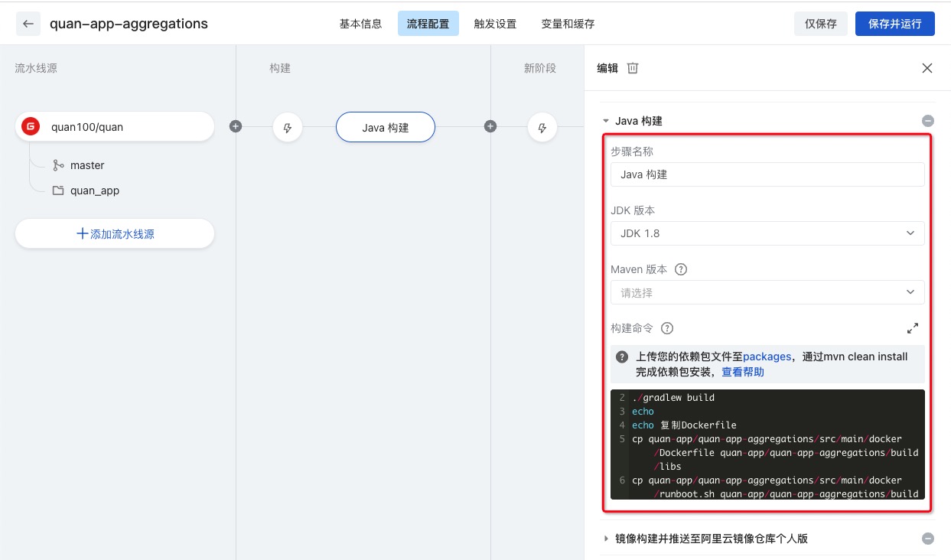Remove the 镜像构建 step via its minus icon
This screenshot has width=951, height=560.
click(928, 539)
